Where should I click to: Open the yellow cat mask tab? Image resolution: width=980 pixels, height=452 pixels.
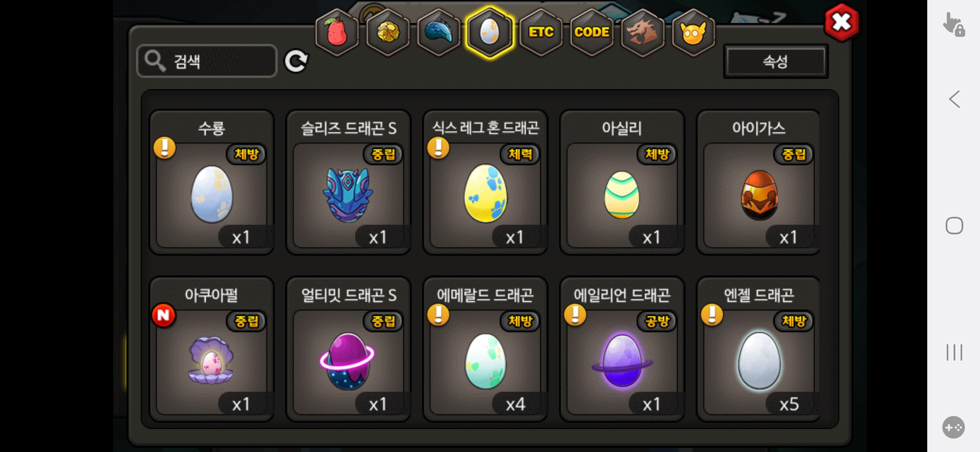[693, 32]
